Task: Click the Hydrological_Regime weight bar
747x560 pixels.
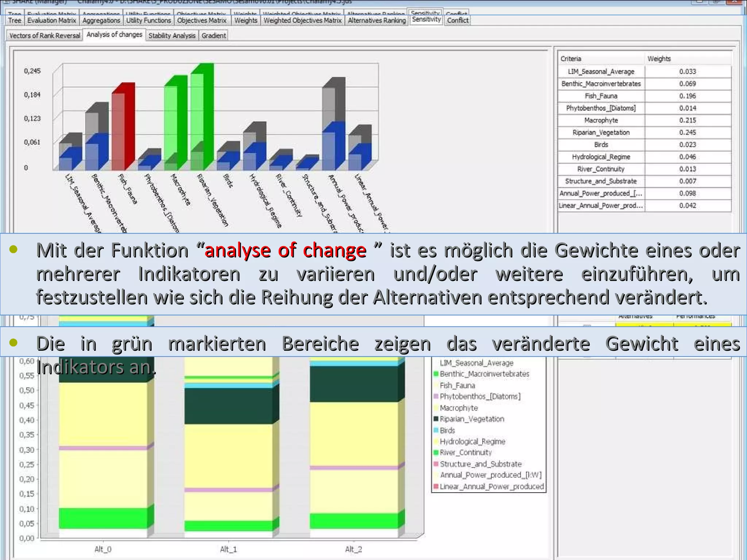Action: coord(255,146)
